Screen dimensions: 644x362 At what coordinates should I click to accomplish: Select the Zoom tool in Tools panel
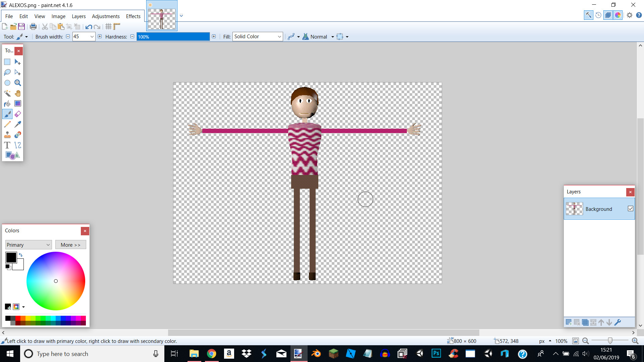pos(18,83)
